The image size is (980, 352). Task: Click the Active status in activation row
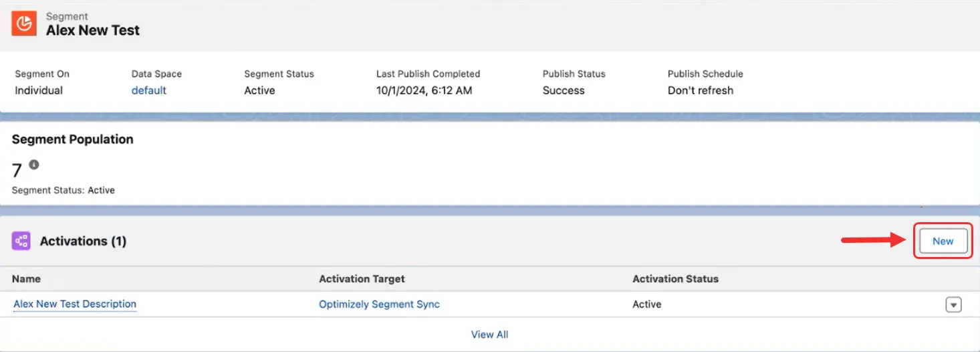647,304
